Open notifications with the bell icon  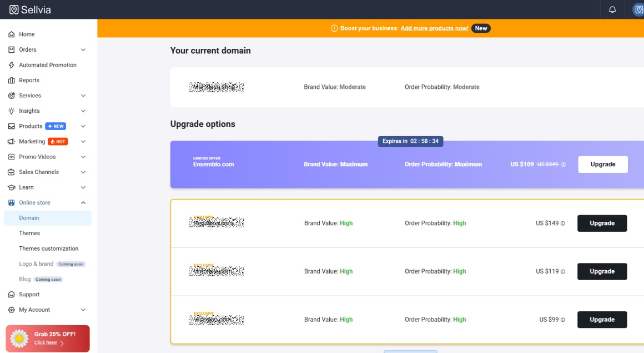612,9
